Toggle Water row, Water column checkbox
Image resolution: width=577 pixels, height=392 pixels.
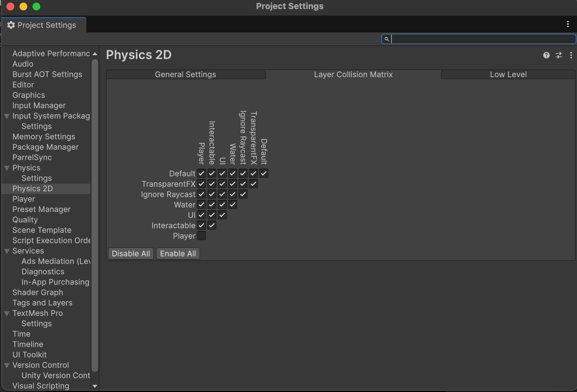click(233, 204)
